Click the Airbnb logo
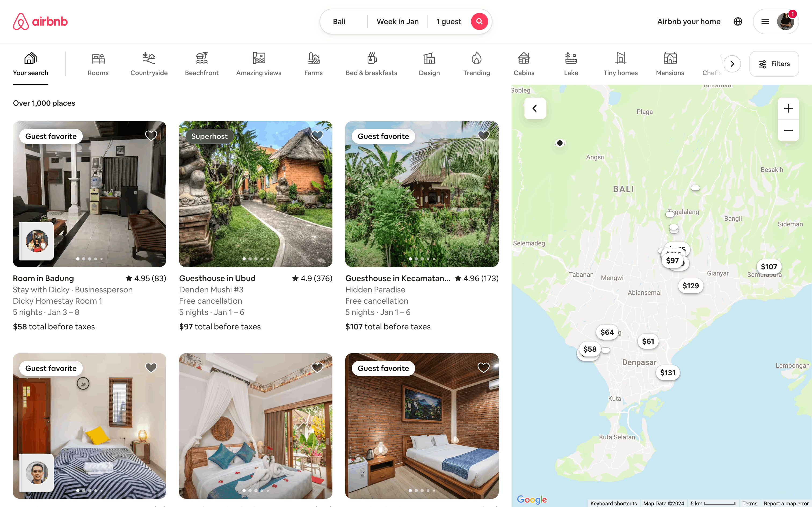Viewport: 812px width, 507px height. tap(40, 21)
